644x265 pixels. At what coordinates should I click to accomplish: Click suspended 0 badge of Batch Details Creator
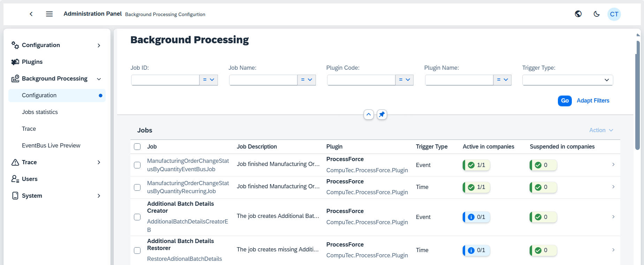pos(543,217)
